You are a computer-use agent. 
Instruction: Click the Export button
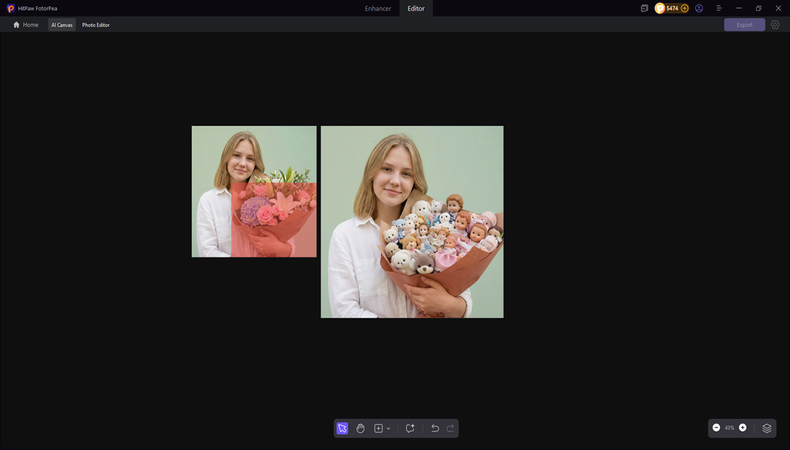744,25
